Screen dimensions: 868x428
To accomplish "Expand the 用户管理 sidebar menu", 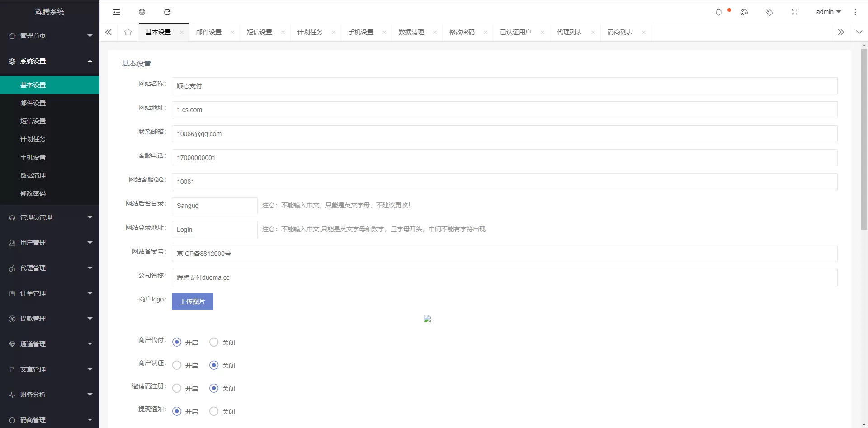I will pos(50,243).
